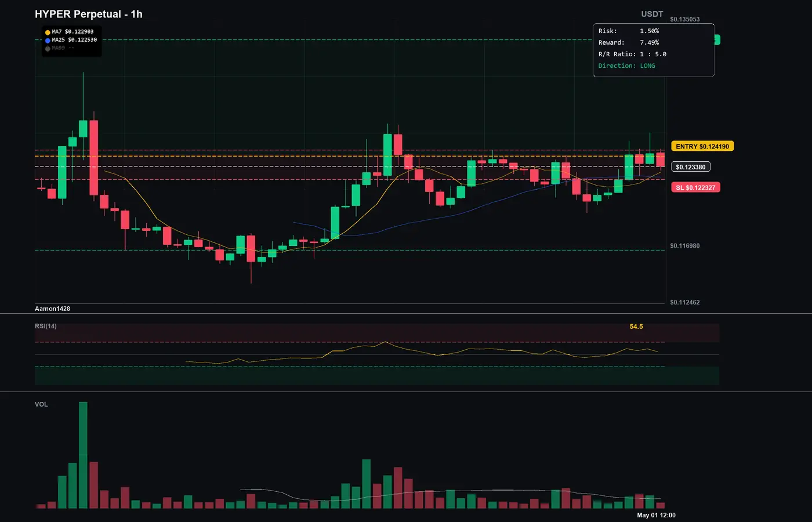Click the blue MA25 legend dot
The image size is (812, 522).
[x=48, y=41]
